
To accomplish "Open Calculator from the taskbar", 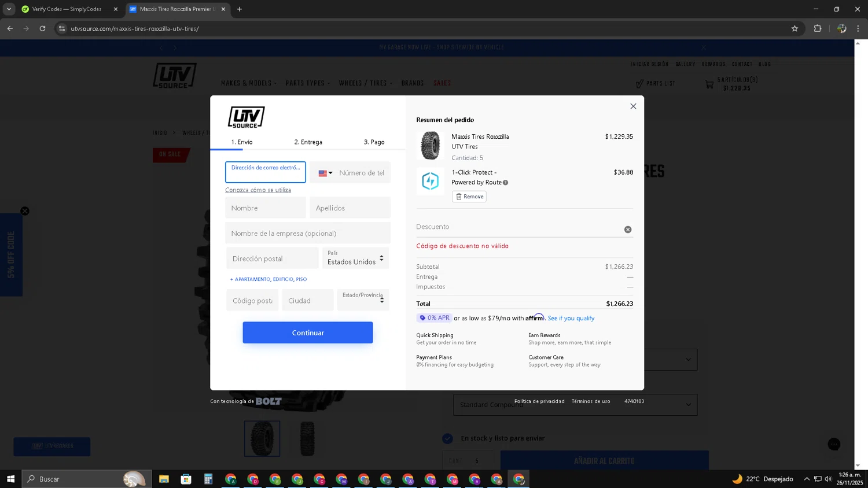I will [208, 479].
